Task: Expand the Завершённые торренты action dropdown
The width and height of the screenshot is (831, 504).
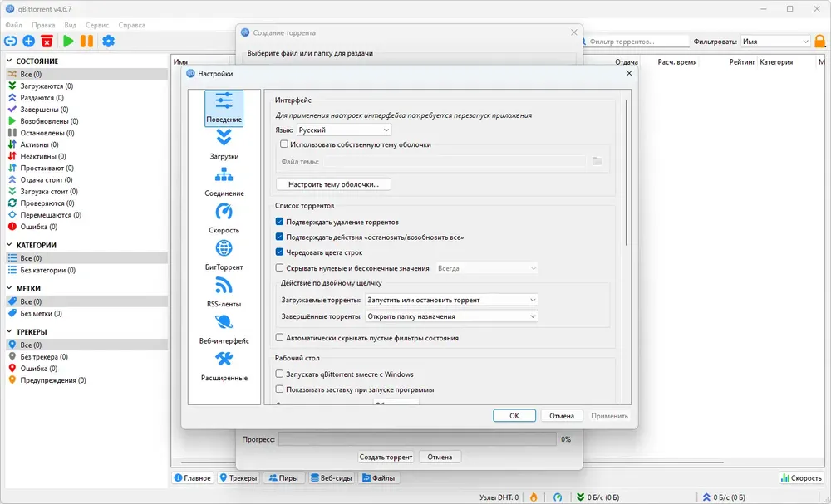Action: [451, 316]
